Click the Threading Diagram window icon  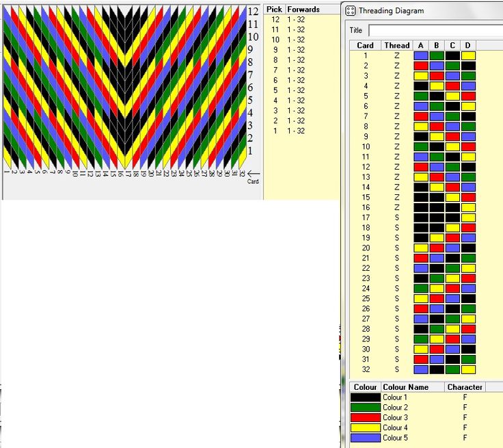[350, 11]
